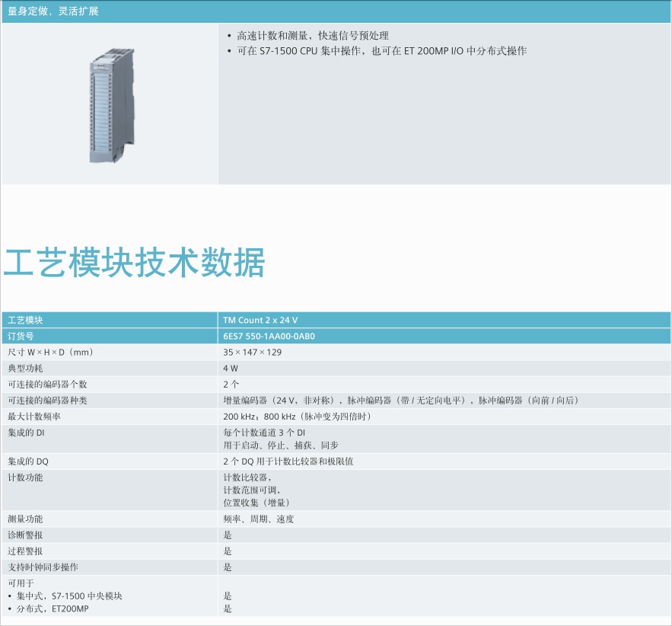The width and height of the screenshot is (672, 626).
Task: Click the encoder count value '2 个'
Action: [x=231, y=384]
